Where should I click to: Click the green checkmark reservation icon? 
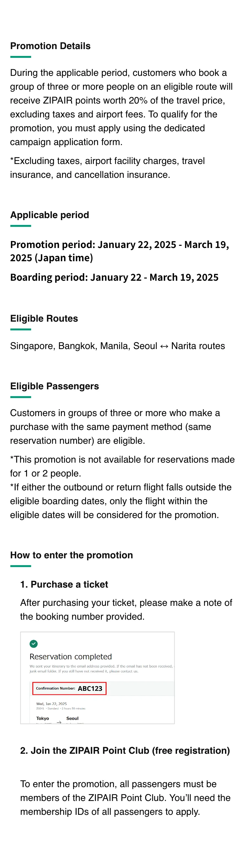point(34,644)
